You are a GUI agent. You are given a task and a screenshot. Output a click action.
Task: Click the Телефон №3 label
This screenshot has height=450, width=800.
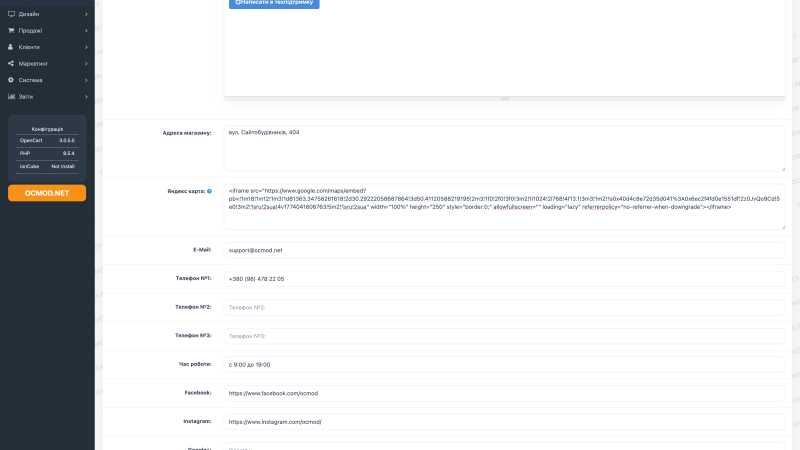(193, 336)
